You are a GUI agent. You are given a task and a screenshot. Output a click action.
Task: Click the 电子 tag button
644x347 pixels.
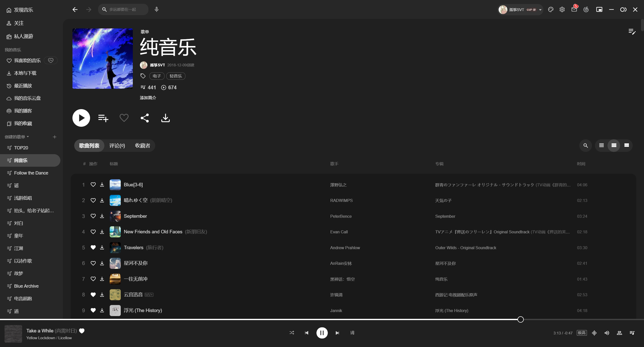point(156,76)
